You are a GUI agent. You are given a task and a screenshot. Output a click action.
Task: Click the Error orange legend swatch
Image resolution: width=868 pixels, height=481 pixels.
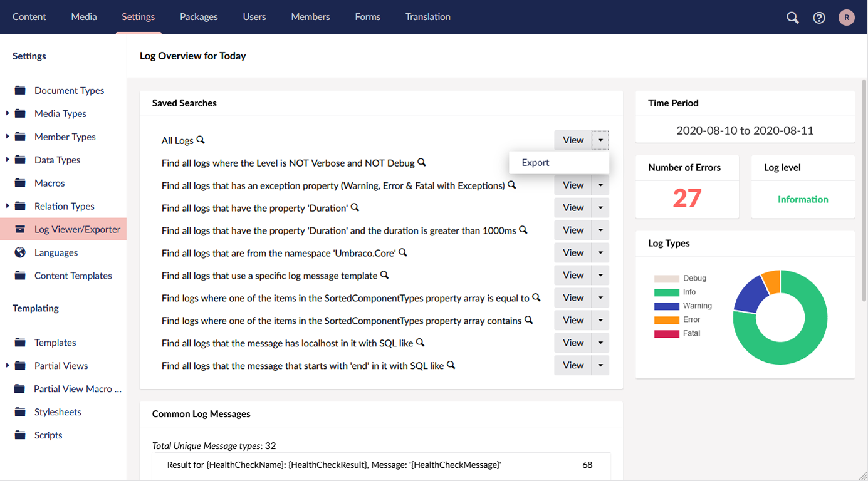click(x=667, y=320)
